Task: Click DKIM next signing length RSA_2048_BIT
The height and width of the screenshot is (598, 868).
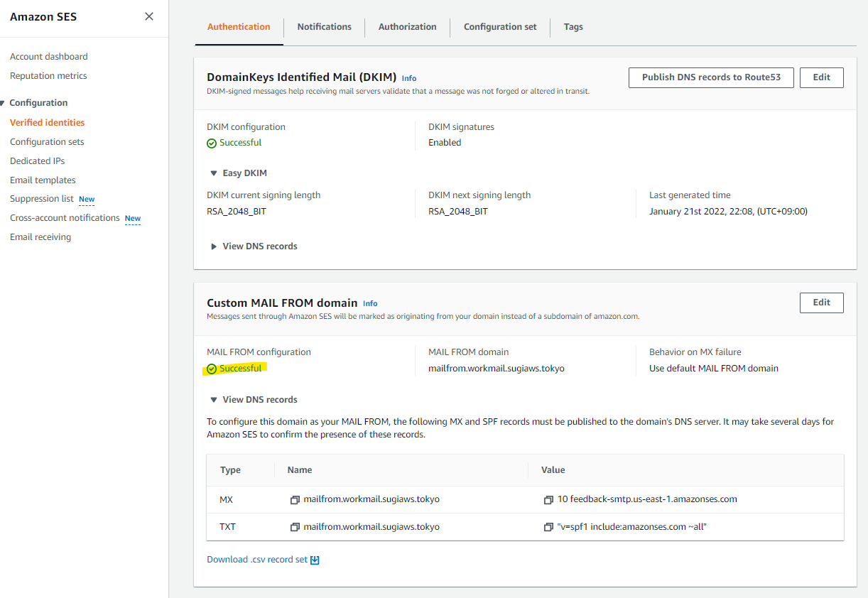Action: pyautogui.click(x=458, y=212)
